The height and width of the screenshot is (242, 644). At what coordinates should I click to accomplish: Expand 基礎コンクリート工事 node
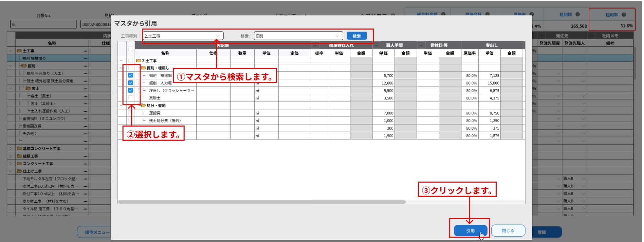(x=10, y=148)
